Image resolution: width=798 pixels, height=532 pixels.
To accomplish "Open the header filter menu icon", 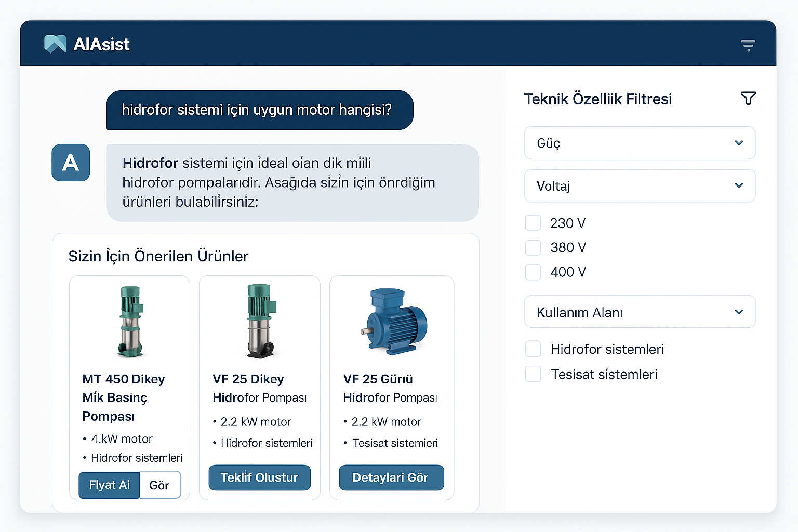I will point(748,46).
